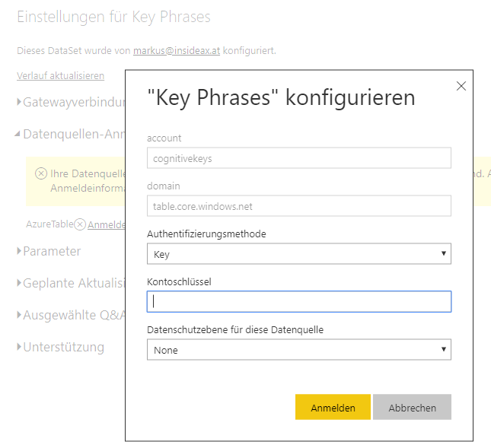Click the error icon next to AzureTable

coord(80,224)
